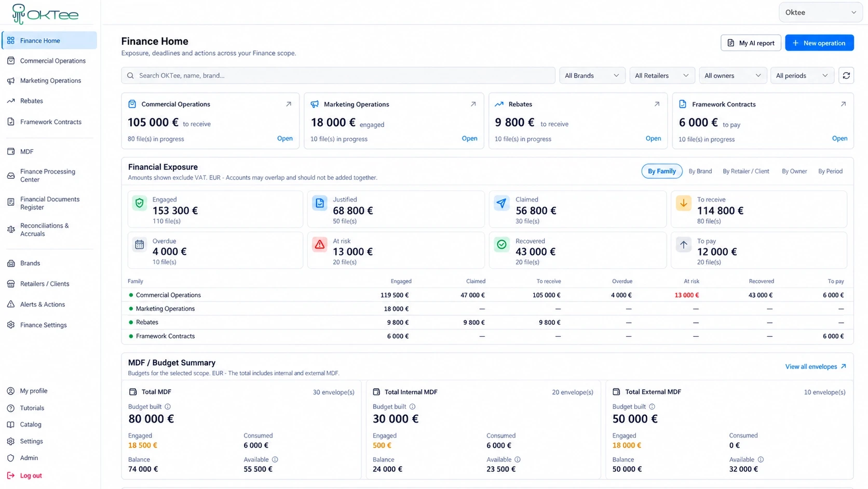Image resolution: width=868 pixels, height=489 pixels.
Task: Click the At risk warning triangle icon
Action: coord(320,245)
